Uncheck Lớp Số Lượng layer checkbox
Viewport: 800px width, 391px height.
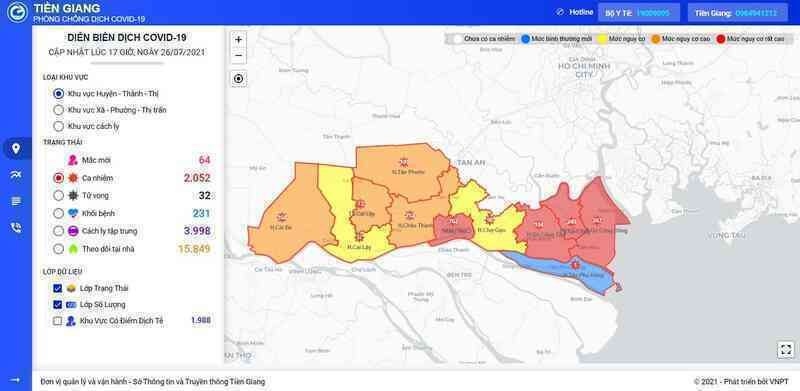click(x=58, y=305)
